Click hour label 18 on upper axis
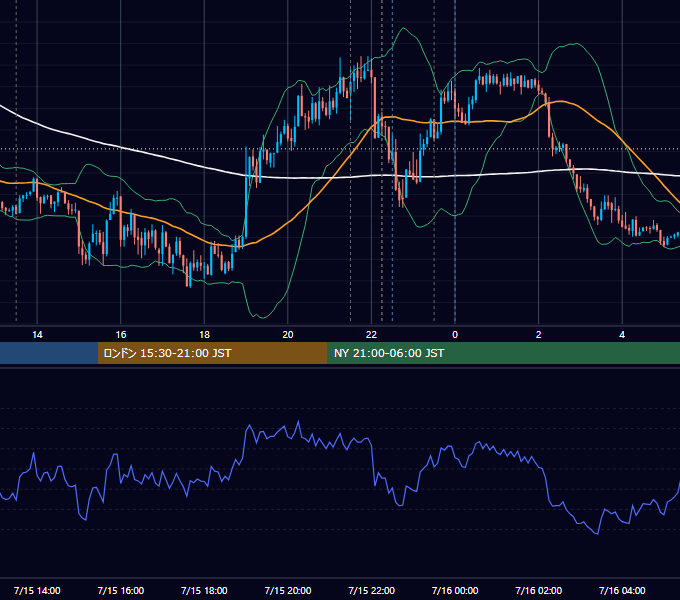Image resolution: width=680 pixels, height=600 pixels. [204, 335]
